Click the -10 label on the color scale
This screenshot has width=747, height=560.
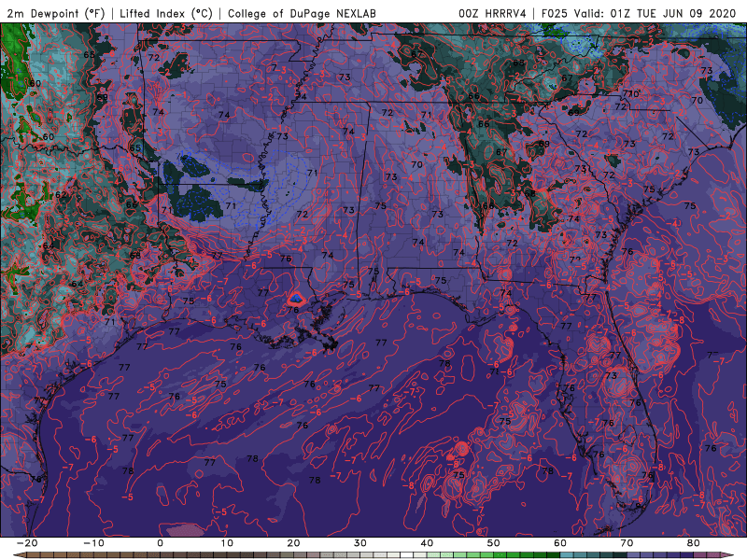click(93, 543)
